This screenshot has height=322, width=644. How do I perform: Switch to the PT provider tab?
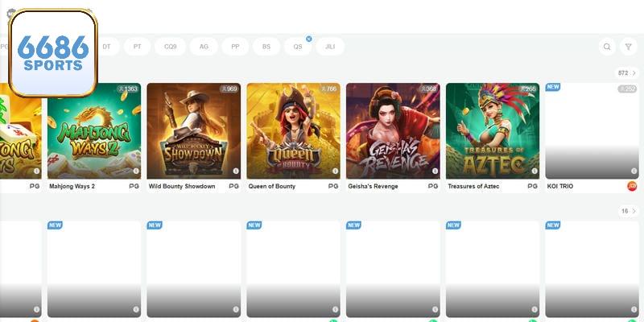(x=137, y=47)
